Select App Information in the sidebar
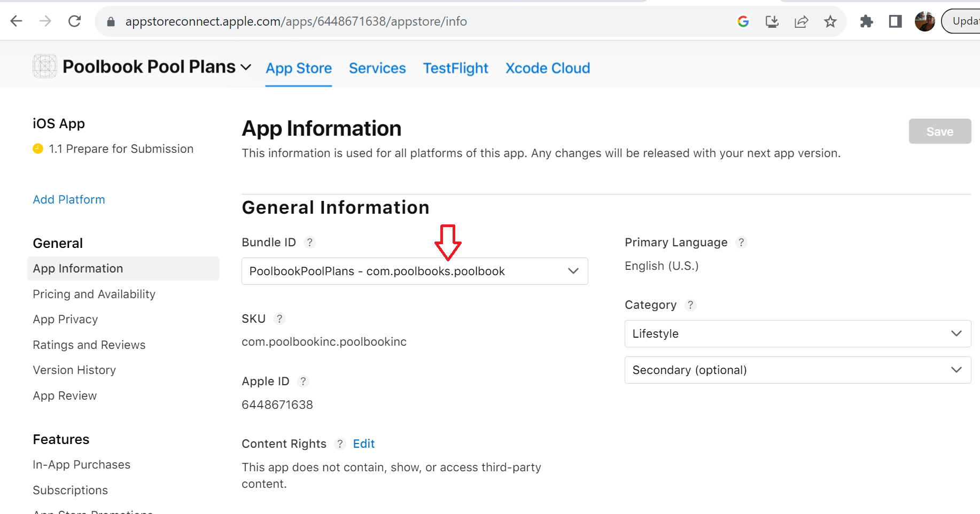The image size is (980, 514). pos(123,269)
